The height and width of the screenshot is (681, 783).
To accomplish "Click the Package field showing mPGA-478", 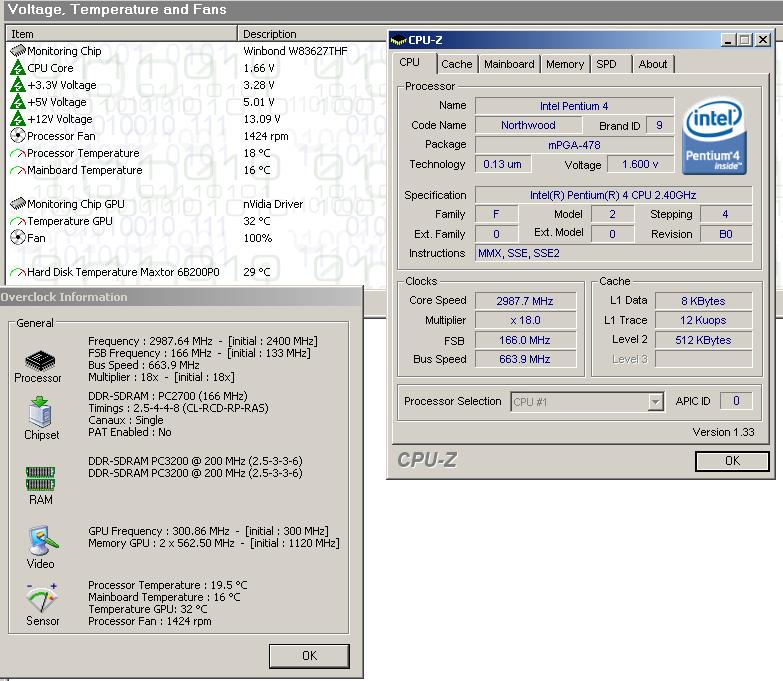I will coord(574,145).
